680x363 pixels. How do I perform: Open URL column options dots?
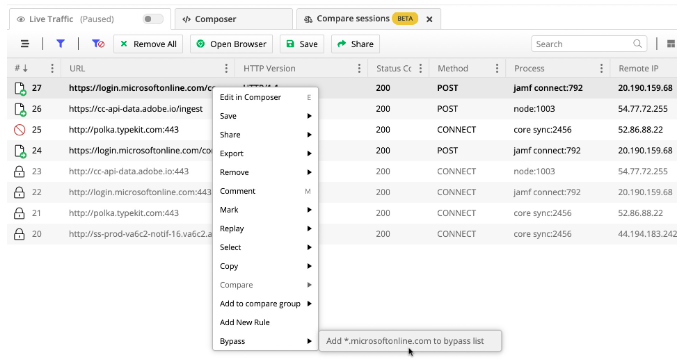click(x=226, y=69)
